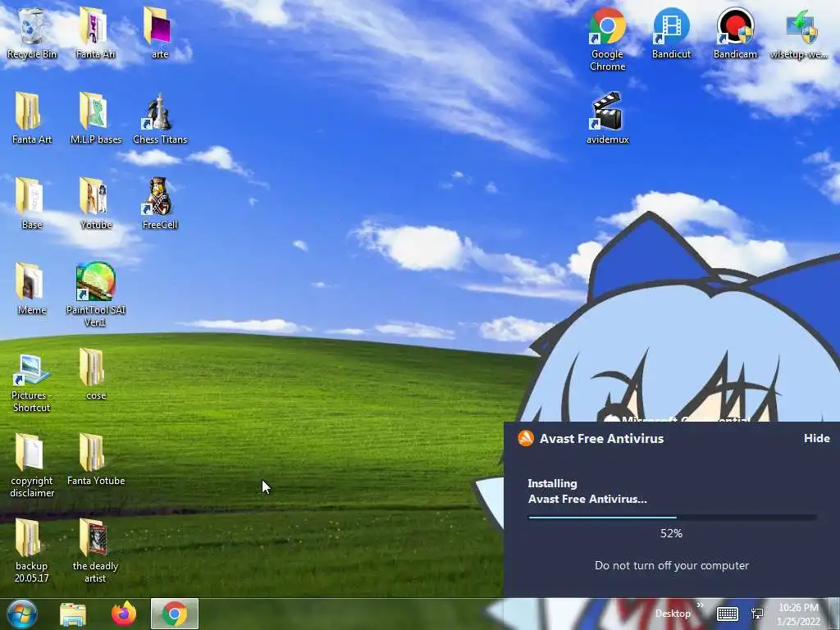This screenshot has height=630, width=840.
Task: Select the cose folder icon
Action: (95, 374)
